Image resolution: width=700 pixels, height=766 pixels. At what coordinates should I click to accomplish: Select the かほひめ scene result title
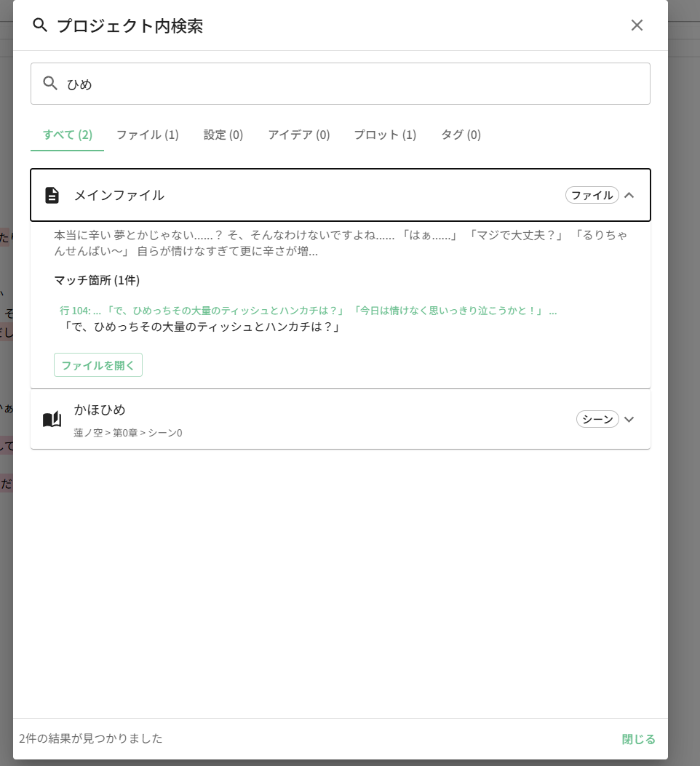pyautogui.click(x=100, y=410)
